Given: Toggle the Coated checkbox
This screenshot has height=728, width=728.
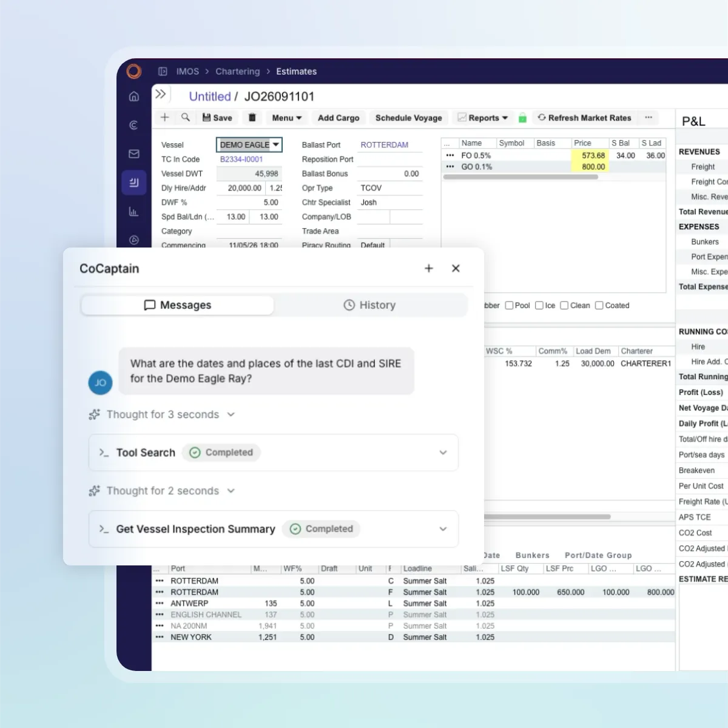Looking at the screenshot, I should [599, 305].
